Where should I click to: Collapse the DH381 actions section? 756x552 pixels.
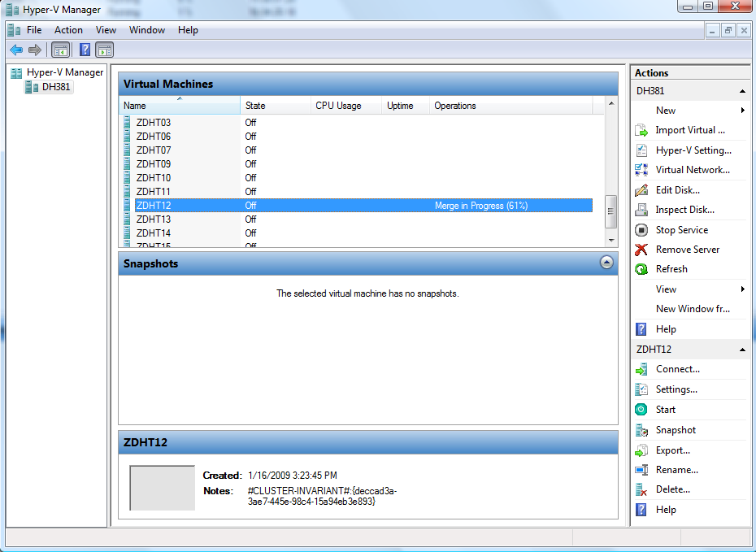pyautogui.click(x=742, y=91)
